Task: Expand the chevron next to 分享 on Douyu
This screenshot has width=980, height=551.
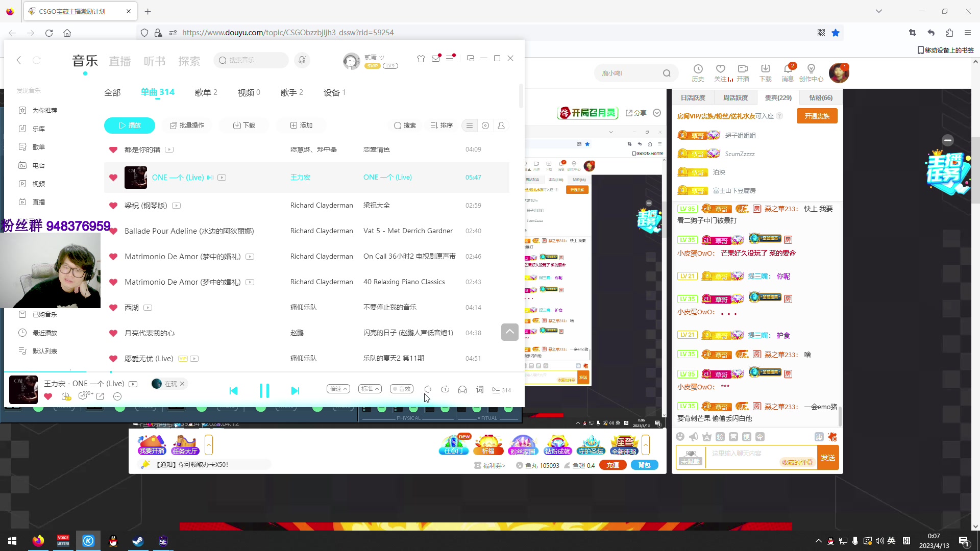Action: (657, 113)
